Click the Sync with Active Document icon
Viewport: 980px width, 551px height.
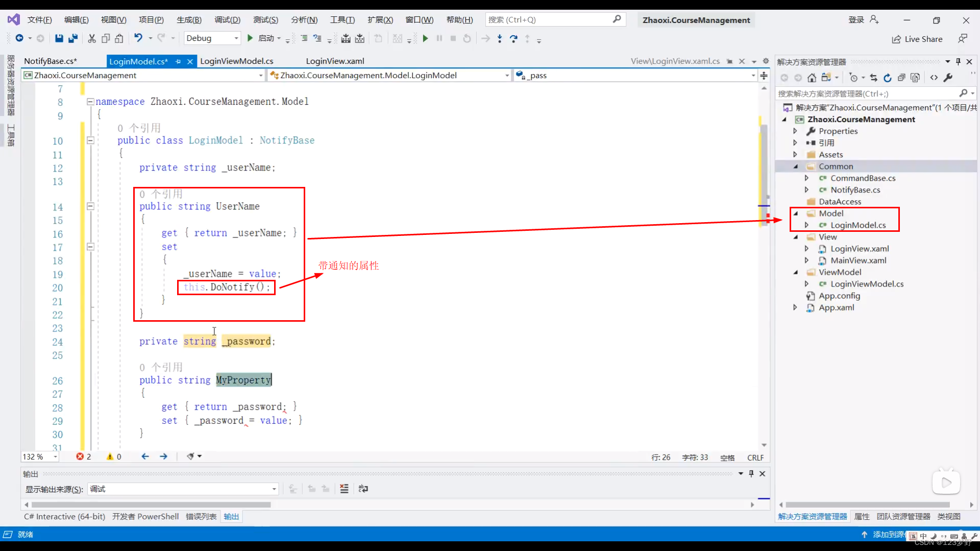[x=874, y=78]
